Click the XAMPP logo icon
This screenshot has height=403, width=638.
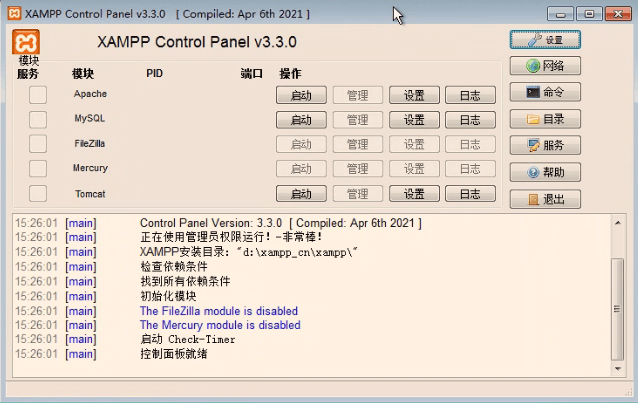coord(26,42)
